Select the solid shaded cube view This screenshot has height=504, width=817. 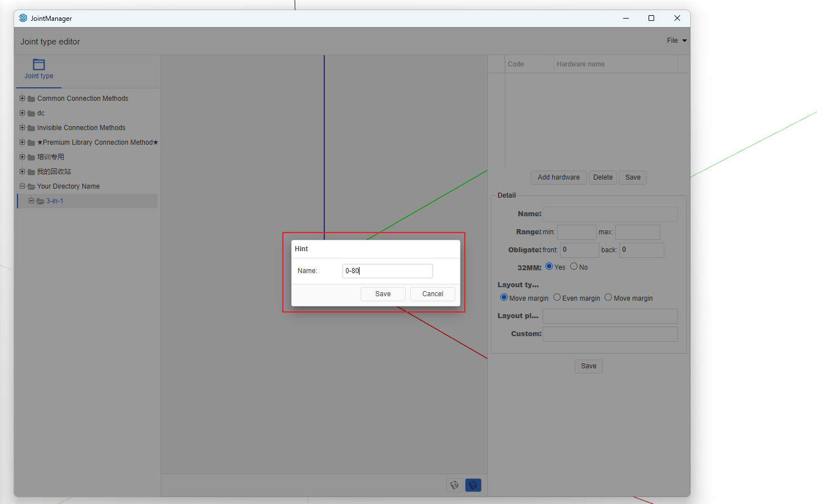(x=473, y=485)
